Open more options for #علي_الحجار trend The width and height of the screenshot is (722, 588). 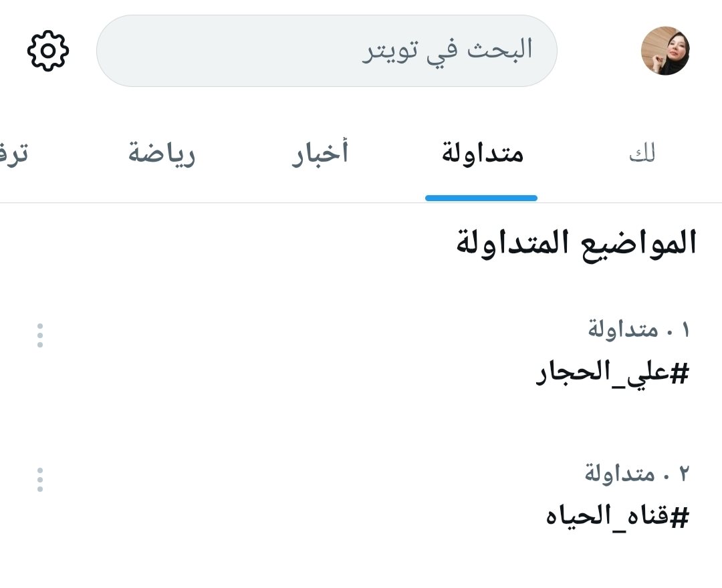[40, 335]
